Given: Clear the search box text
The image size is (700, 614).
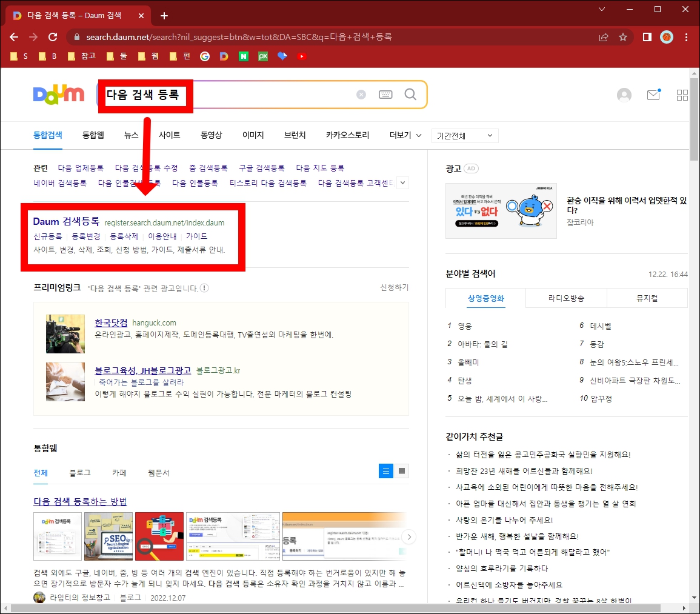Looking at the screenshot, I should coord(361,94).
